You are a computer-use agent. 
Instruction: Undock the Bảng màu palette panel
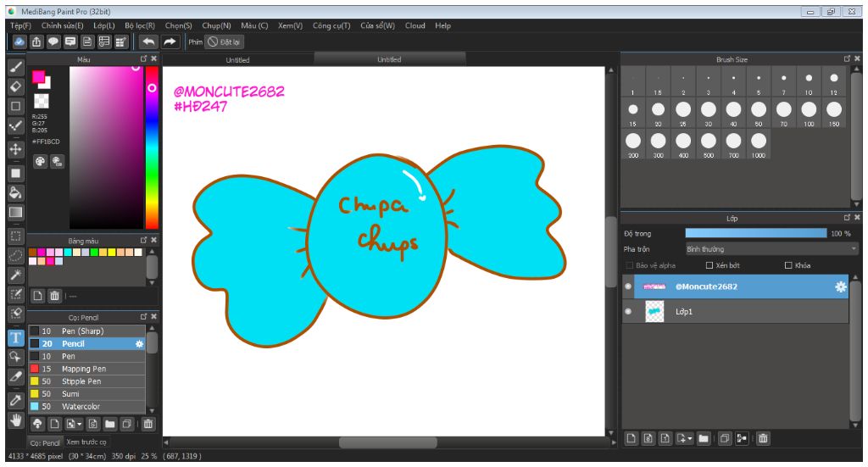(144, 240)
